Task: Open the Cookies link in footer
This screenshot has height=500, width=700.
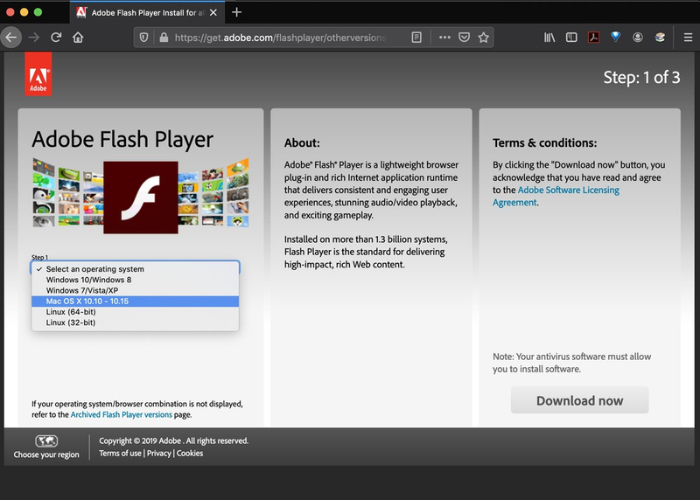Action: [x=190, y=453]
